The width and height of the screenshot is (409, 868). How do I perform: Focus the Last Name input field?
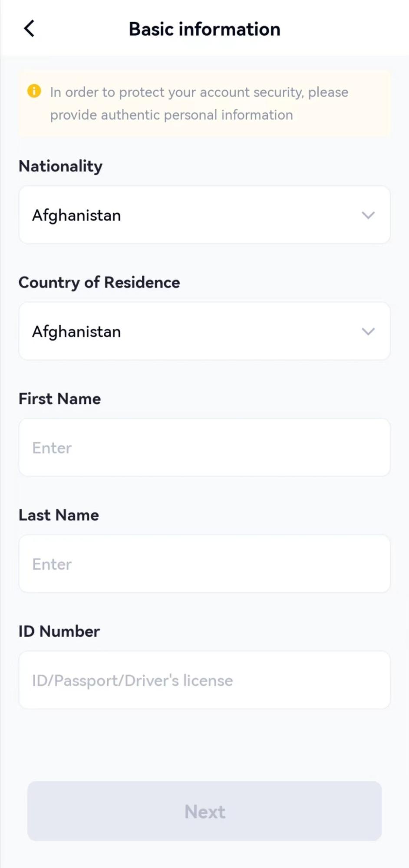204,564
